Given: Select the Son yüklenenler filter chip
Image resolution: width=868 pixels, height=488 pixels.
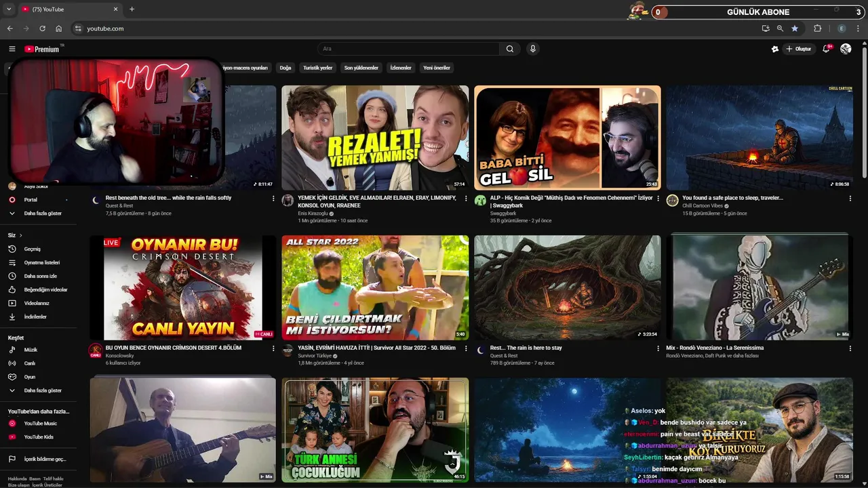Looking at the screenshot, I should pyautogui.click(x=361, y=68).
